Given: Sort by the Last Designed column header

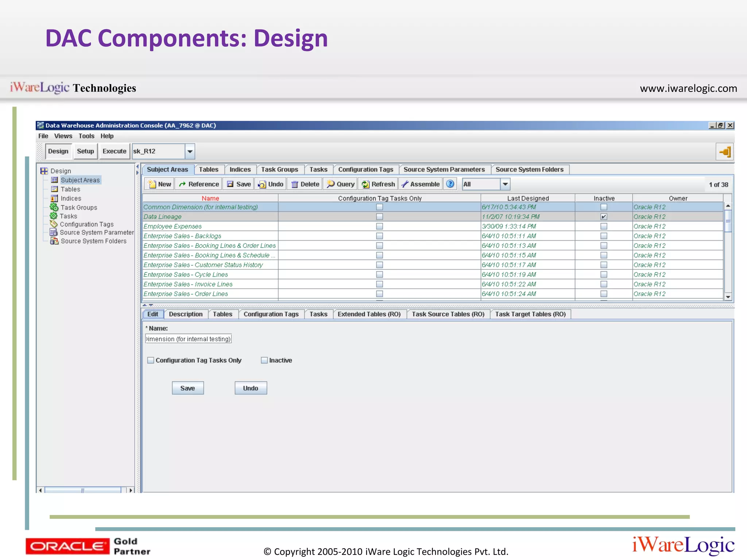Looking at the screenshot, I should point(528,198).
